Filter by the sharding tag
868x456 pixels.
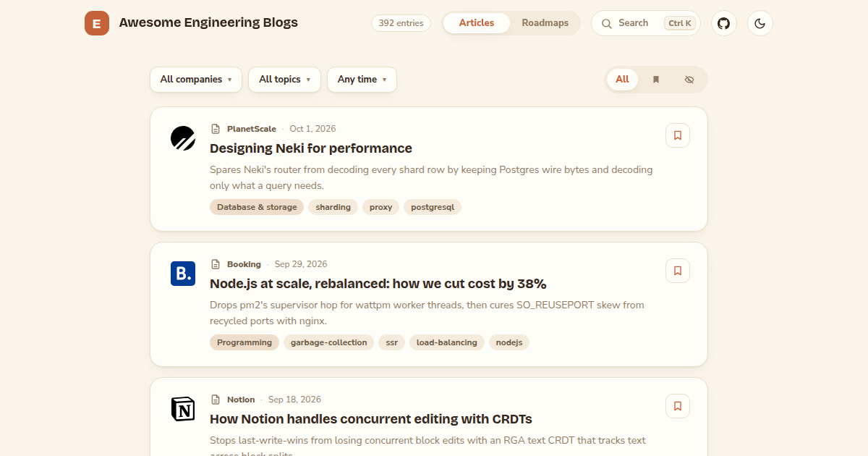pyautogui.click(x=333, y=207)
